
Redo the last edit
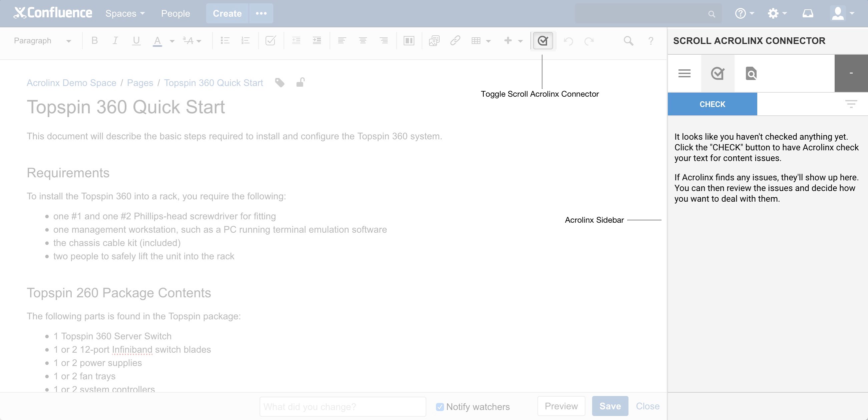[589, 41]
